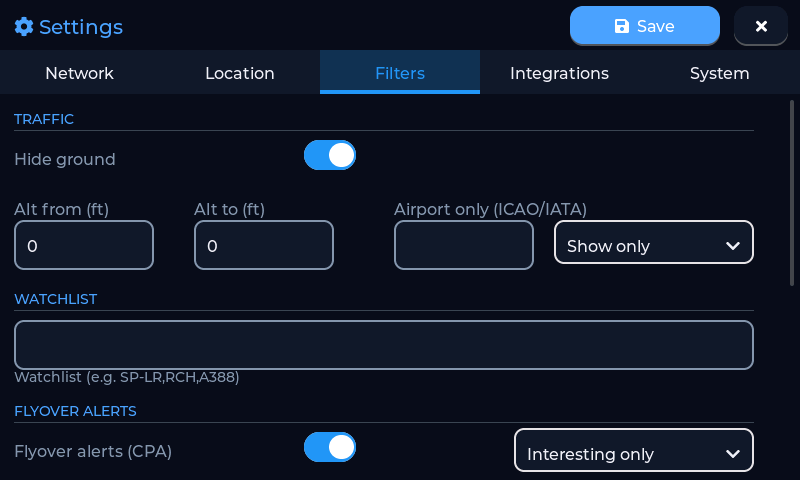Click the Settings gear icon
This screenshot has height=480, width=800.
pyautogui.click(x=23, y=27)
